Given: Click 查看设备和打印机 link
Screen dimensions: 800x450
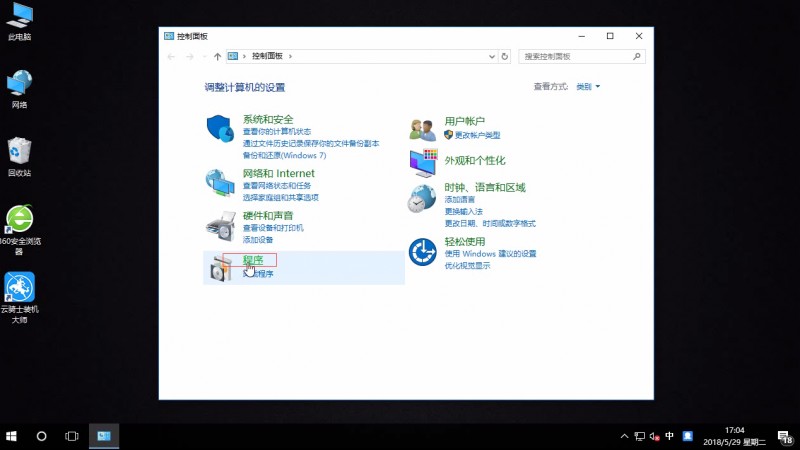Looking at the screenshot, I should tap(273, 228).
